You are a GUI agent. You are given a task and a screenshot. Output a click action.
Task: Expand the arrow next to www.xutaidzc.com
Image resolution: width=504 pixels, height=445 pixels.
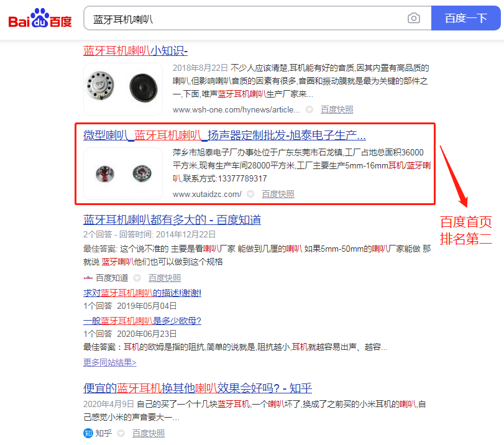click(x=250, y=194)
